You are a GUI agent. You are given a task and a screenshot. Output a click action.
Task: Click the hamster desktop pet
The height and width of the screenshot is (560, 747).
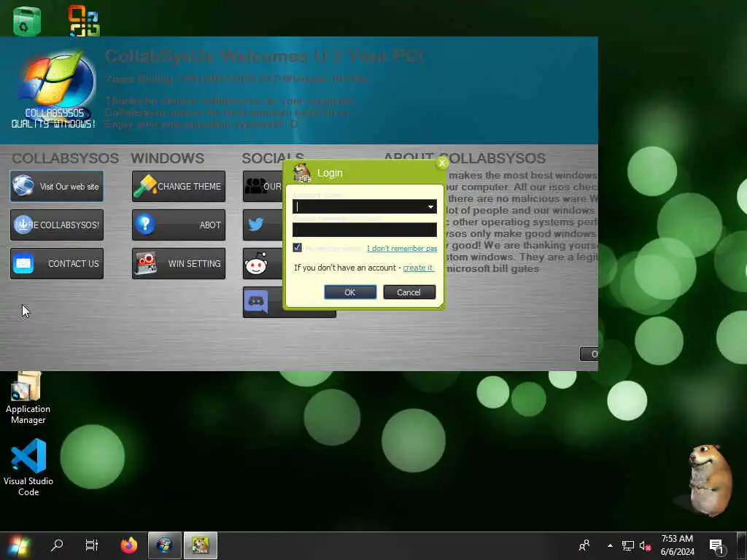coord(709,480)
